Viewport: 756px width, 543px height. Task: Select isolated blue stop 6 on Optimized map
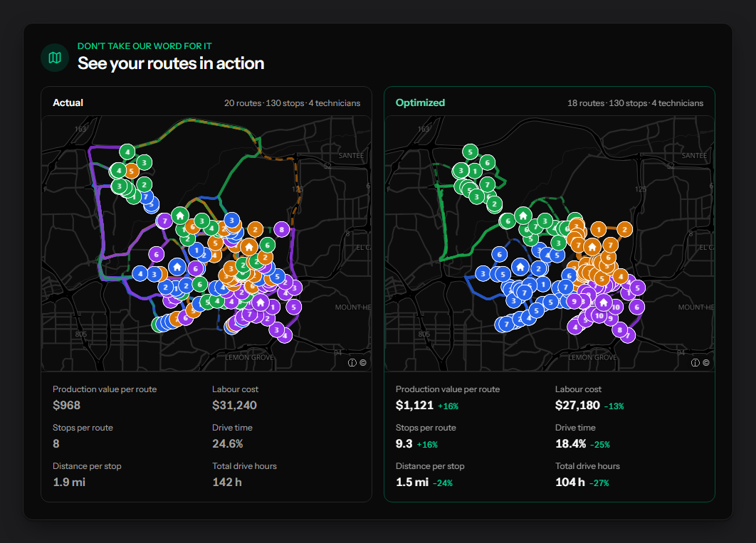click(500, 254)
